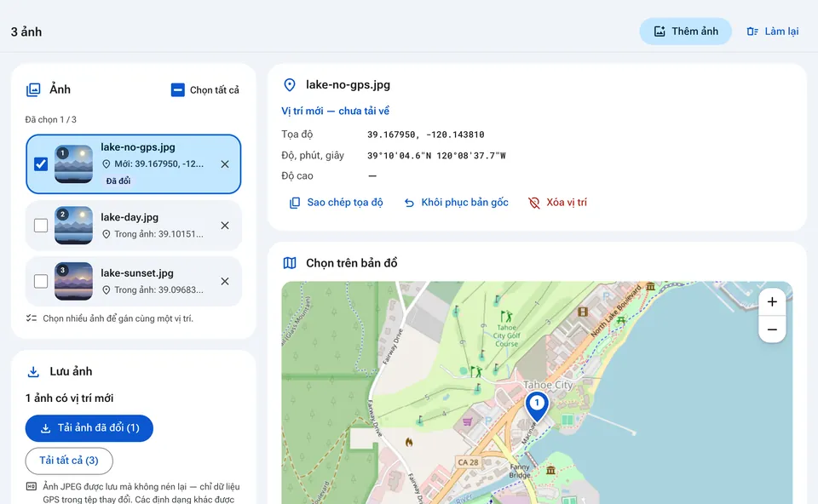Click the Lưu ảnh download header icon
Image resolution: width=818 pixels, height=504 pixels.
33,372
